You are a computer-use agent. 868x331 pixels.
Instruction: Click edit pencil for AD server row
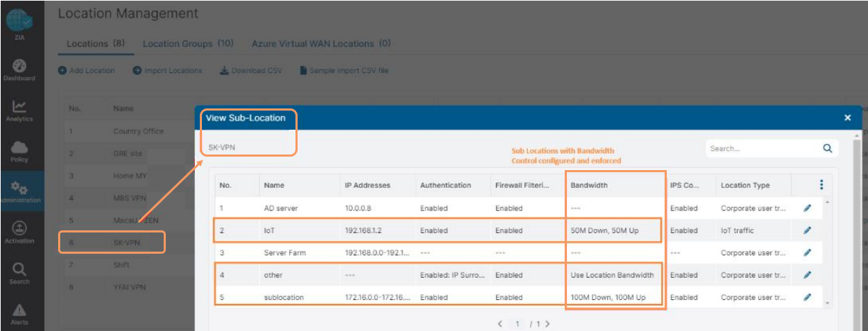point(807,208)
